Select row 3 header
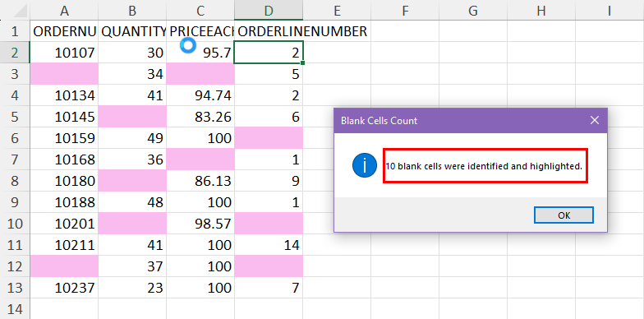The width and height of the screenshot is (644, 319). pyautogui.click(x=15, y=74)
